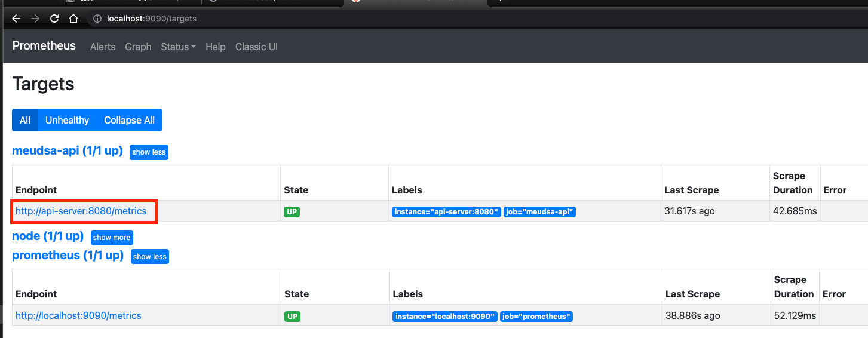
Task: Filter targets by Unhealthy
Action: (67, 120)
